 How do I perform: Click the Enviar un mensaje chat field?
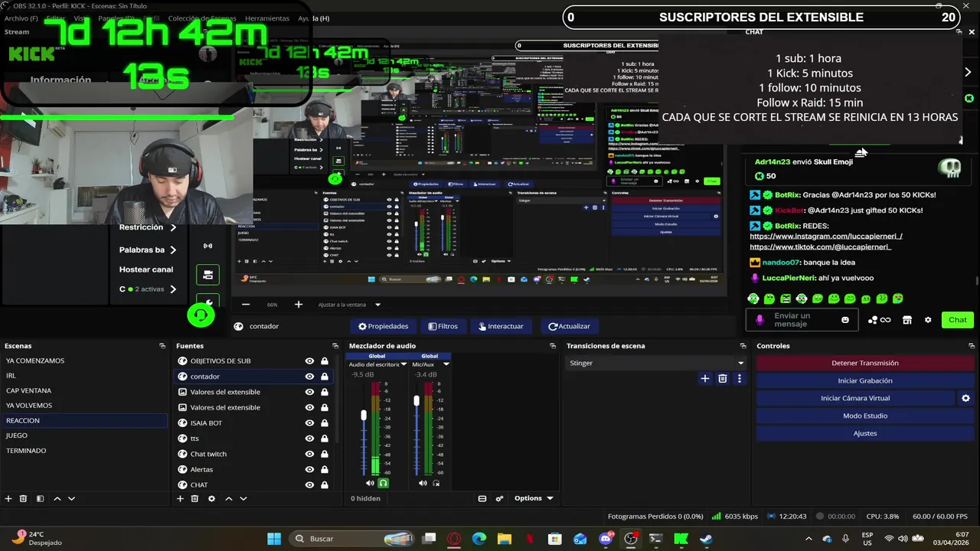coord(801,320)
